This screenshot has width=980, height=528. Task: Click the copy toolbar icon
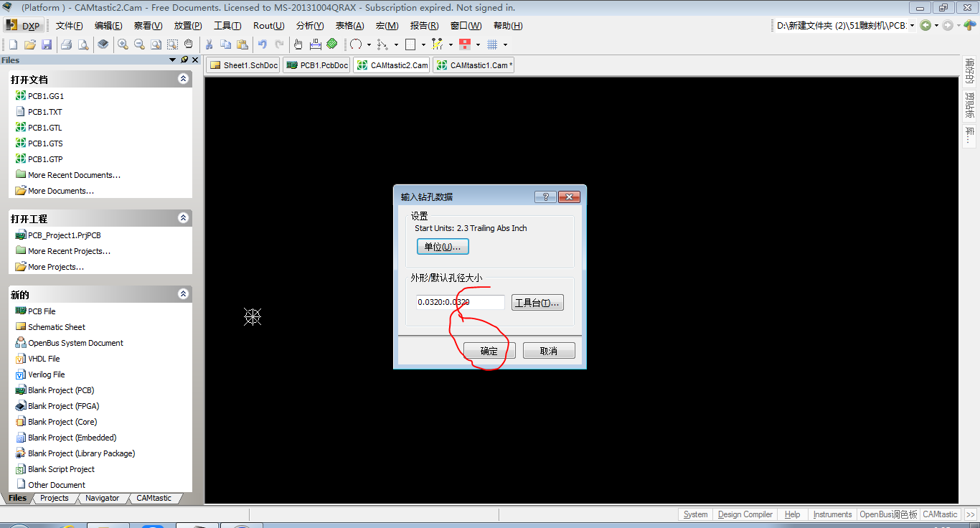point(225,44)
